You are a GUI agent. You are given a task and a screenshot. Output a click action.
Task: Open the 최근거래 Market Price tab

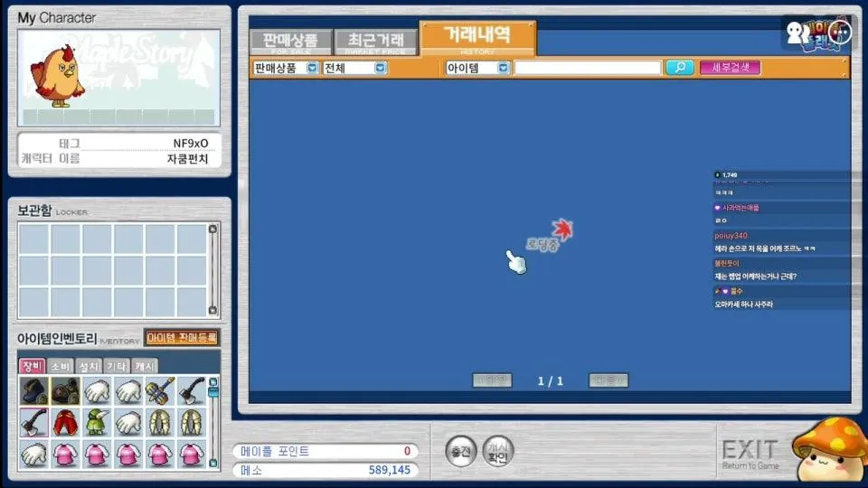click(x=375, y=42)
